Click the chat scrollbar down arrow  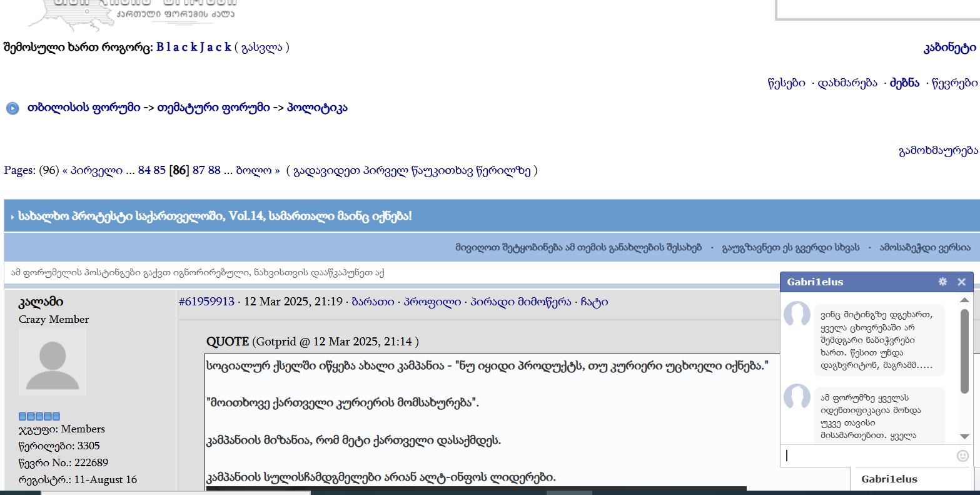[x=964, y=437]
